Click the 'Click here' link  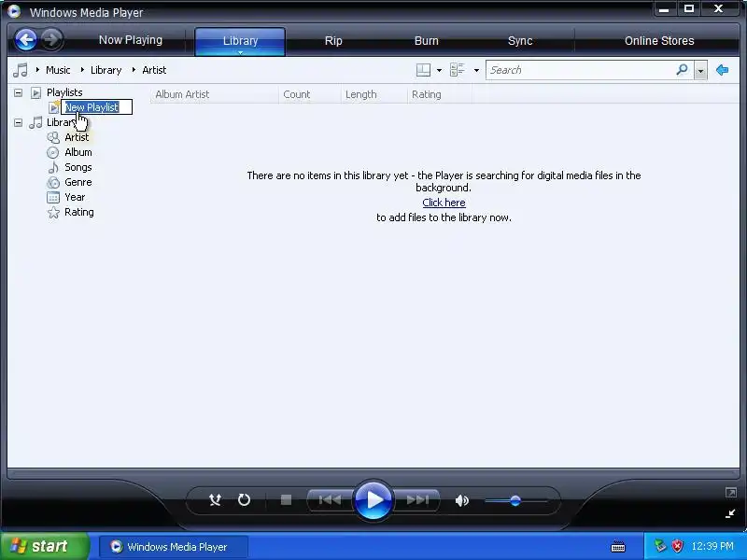[x=444, y=203]
